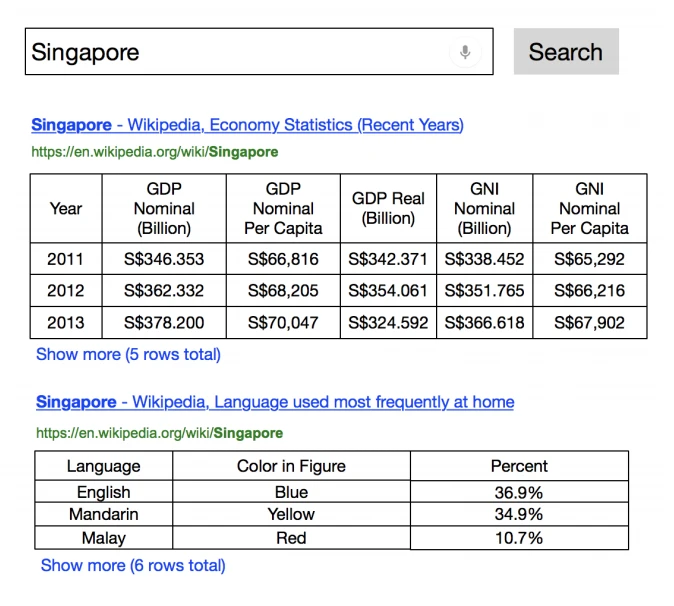The image size is (674, 606).
Task: Select the GDP Real (Billion) column header
Action: tap(388, 208)
